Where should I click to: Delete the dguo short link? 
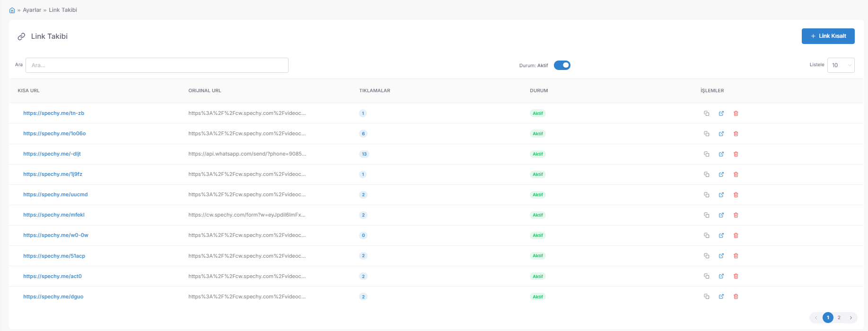coord(736,296)
